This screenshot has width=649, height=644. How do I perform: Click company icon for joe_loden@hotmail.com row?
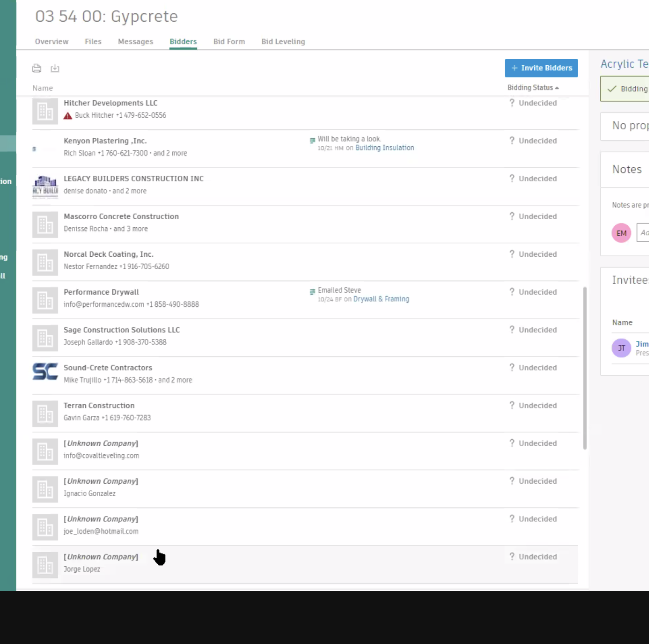[45, 527]
